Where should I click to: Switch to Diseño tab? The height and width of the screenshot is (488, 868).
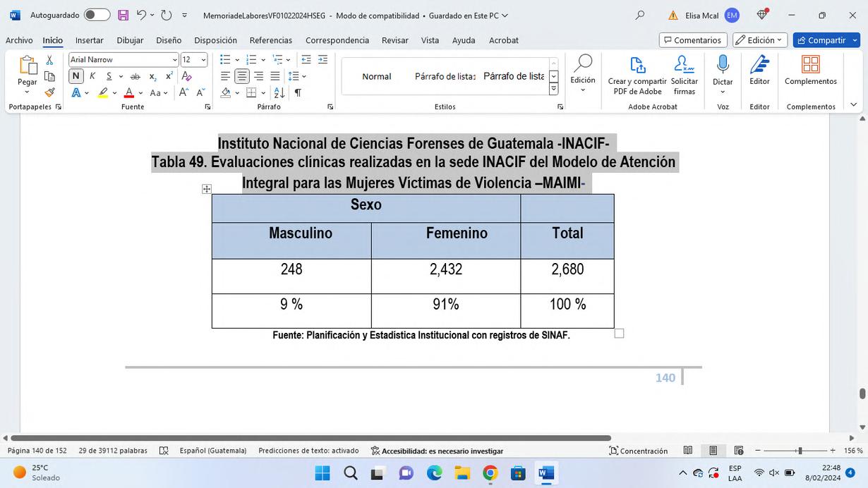169,40
